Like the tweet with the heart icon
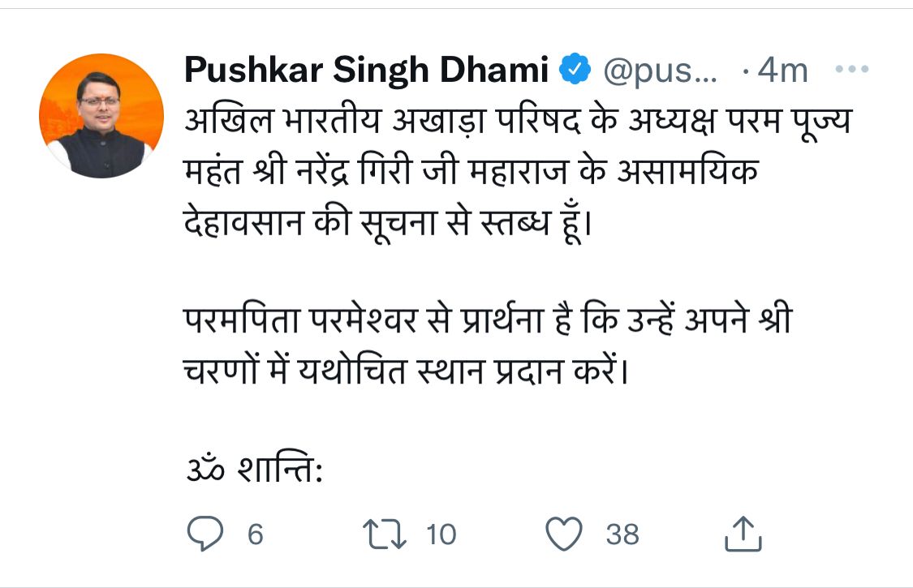Viewport: 913px width, 588px height. (x=564, y=534)
